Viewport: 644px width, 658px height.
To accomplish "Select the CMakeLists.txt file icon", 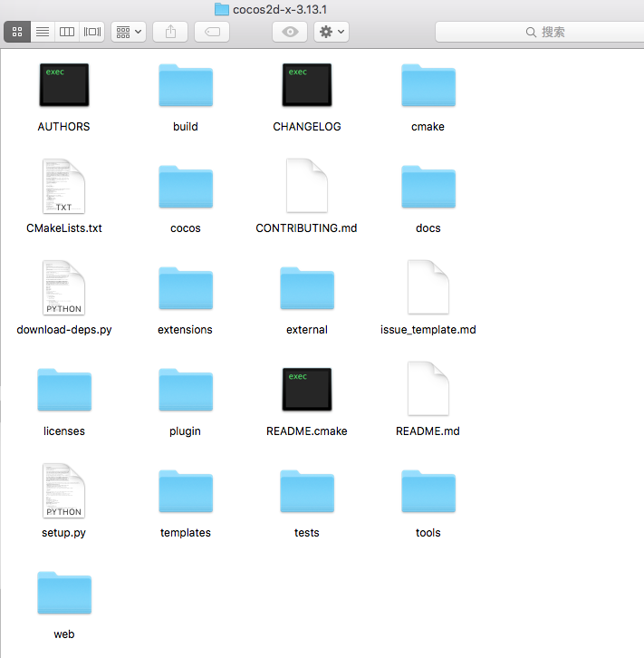I will (x=63, y=187).
